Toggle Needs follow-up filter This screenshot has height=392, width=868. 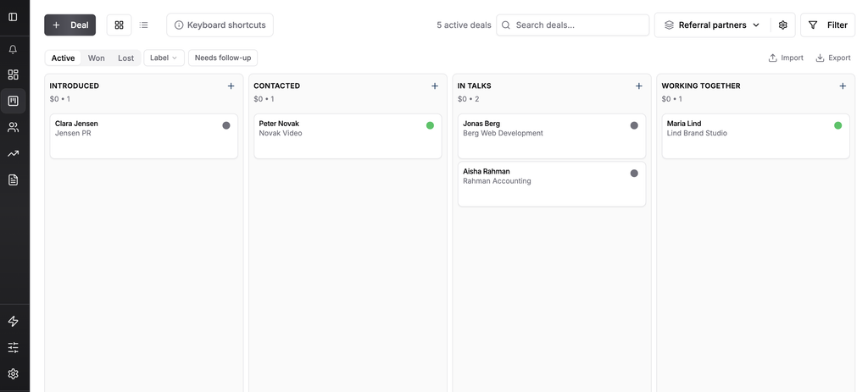(x=223, y=58)
